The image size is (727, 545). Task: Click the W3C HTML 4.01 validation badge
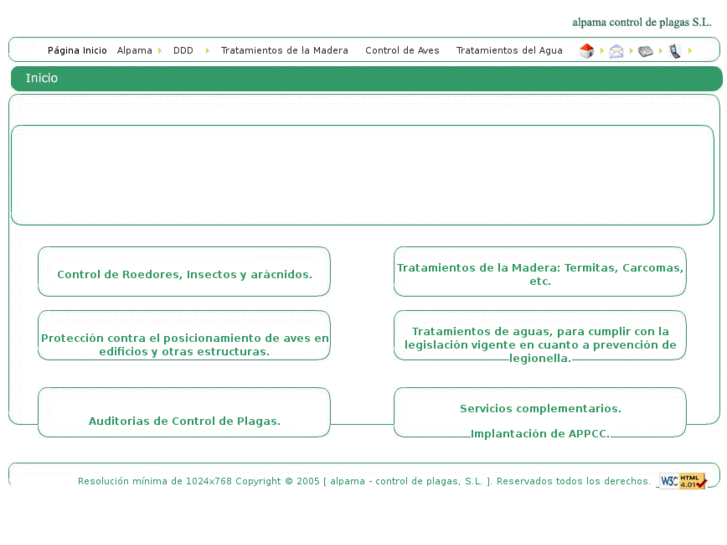683,481
